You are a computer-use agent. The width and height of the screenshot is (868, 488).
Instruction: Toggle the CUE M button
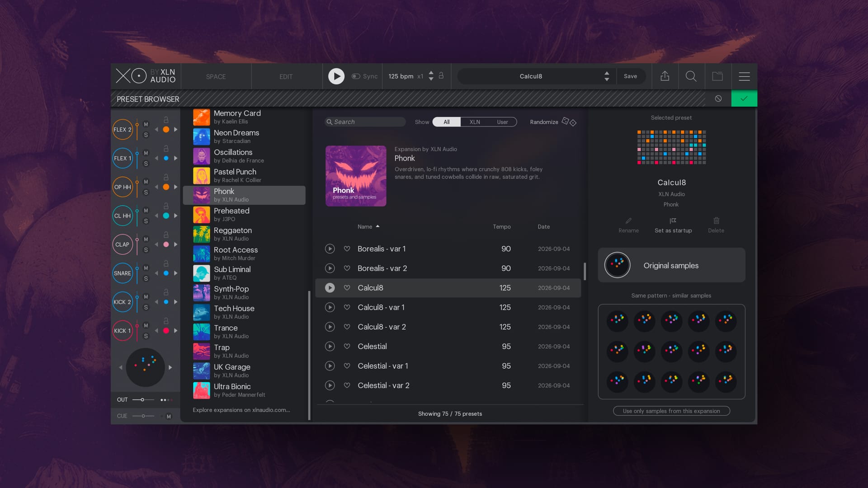169,416
